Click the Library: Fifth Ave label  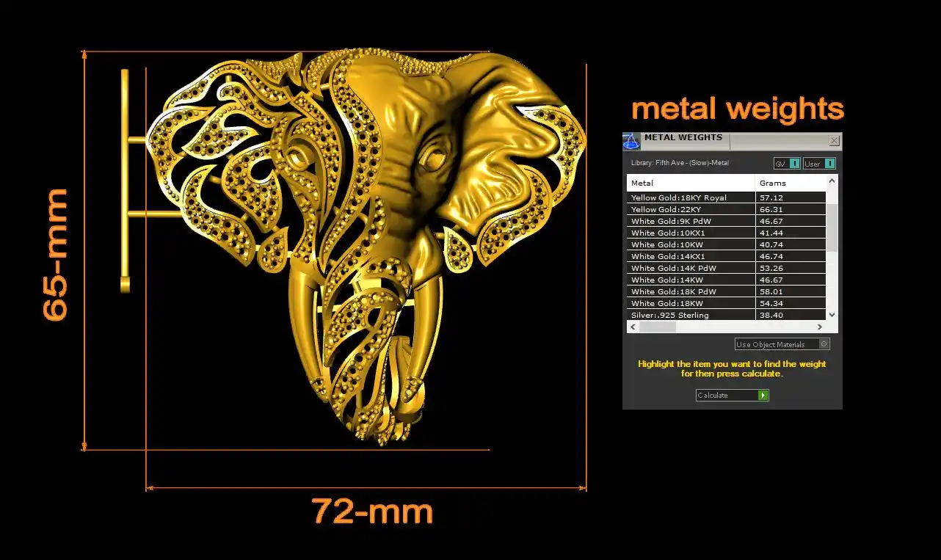tap(680, 163)
